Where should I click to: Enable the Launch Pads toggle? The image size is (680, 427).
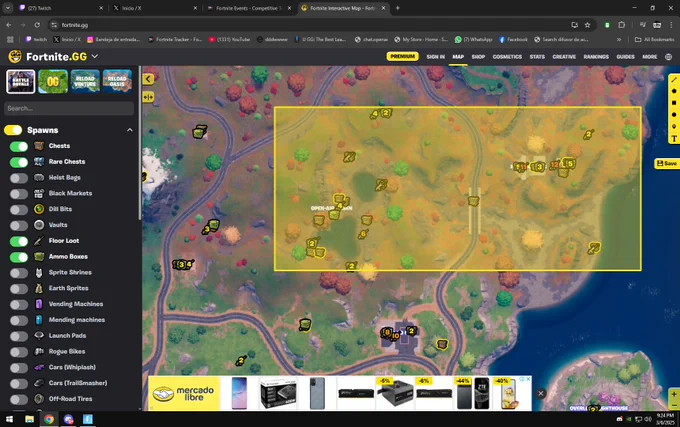click(x=19, y=336)
